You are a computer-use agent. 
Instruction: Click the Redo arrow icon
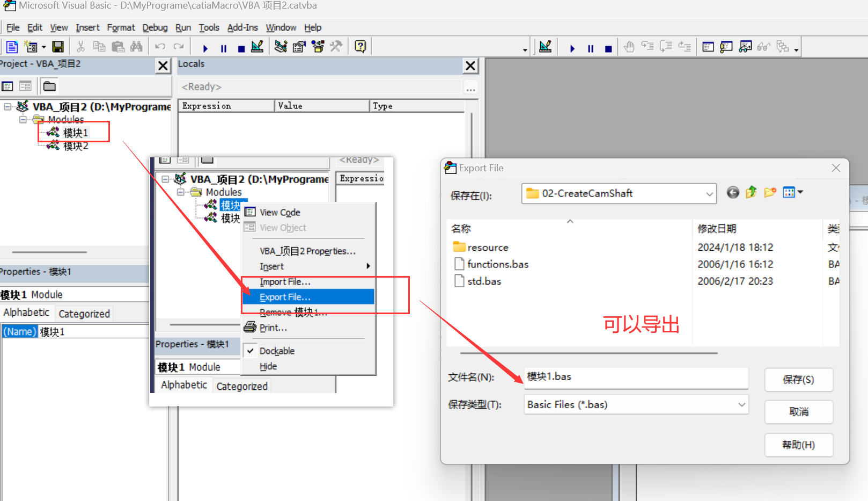(x=179, y=47)
